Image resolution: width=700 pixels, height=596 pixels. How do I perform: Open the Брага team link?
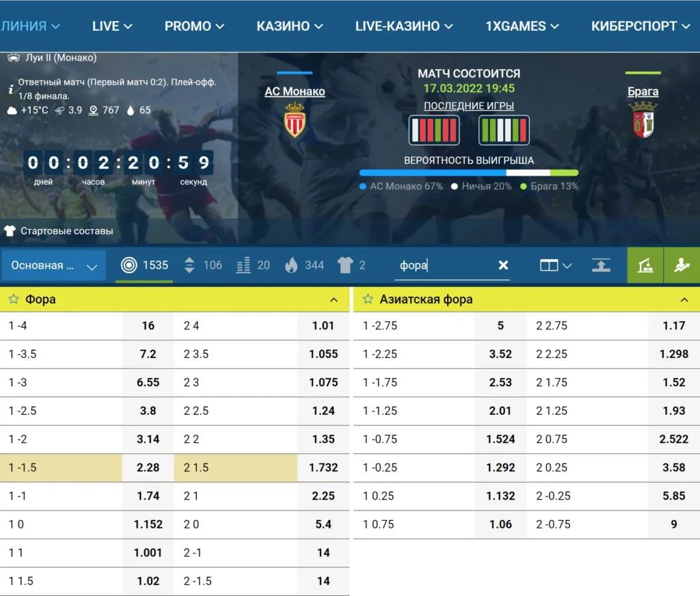click(x=643, y=92)
